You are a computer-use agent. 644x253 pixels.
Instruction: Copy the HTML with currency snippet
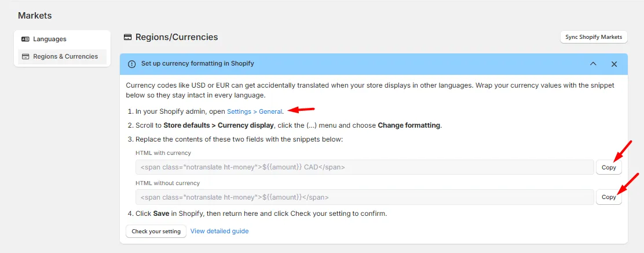click(609, 168)
